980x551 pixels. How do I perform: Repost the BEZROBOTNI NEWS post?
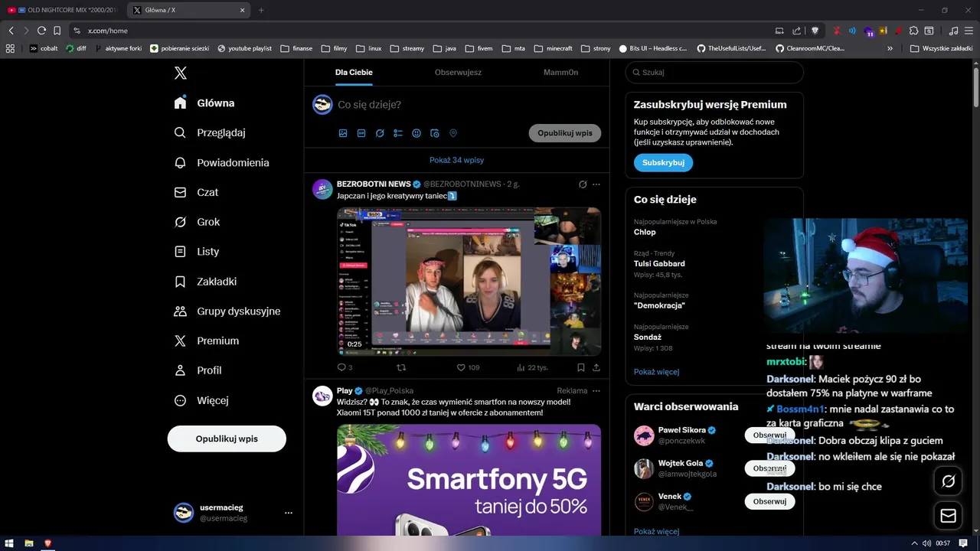point(401,367)
